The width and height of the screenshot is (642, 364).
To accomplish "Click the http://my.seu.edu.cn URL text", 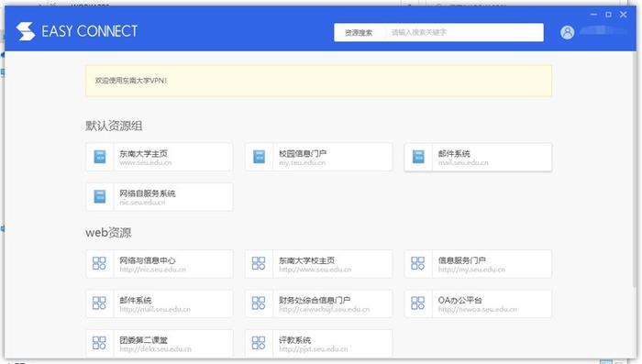I will point(471,270).
